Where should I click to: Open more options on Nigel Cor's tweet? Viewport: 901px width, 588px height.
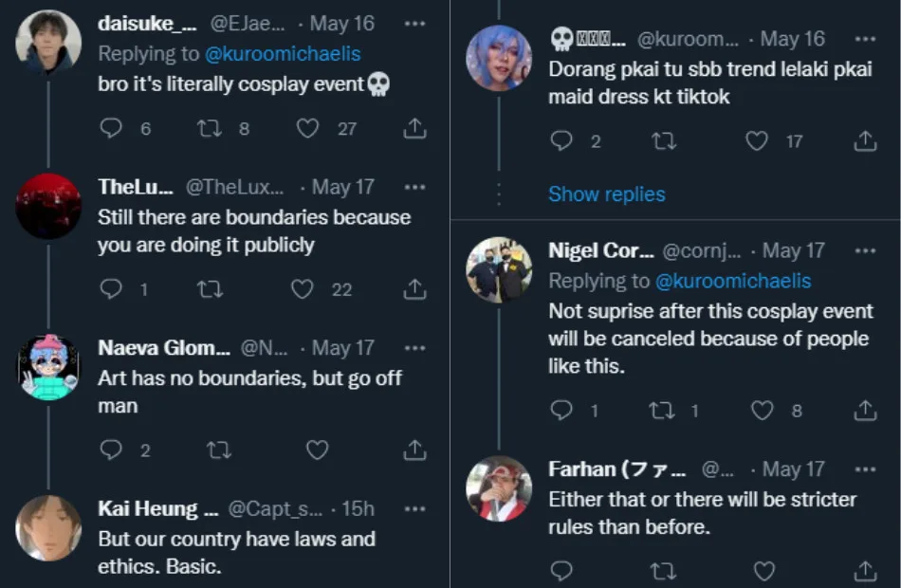(x=865, y=250)
